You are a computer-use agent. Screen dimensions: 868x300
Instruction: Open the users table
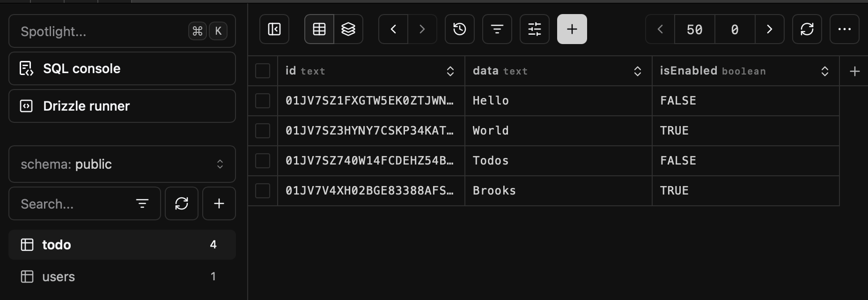tap(59, 277)
